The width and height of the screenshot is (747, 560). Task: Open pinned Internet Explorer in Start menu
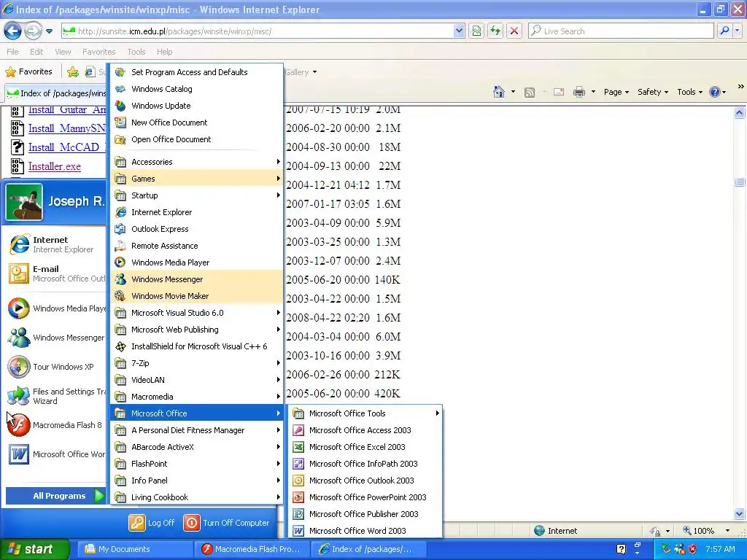[56, 244]
